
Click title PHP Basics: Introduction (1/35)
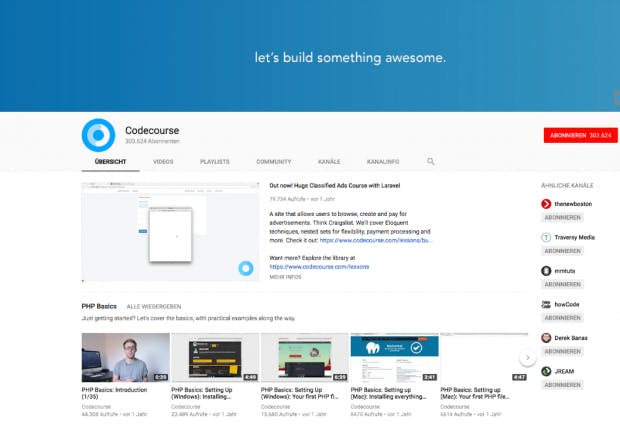pos(114,393)
